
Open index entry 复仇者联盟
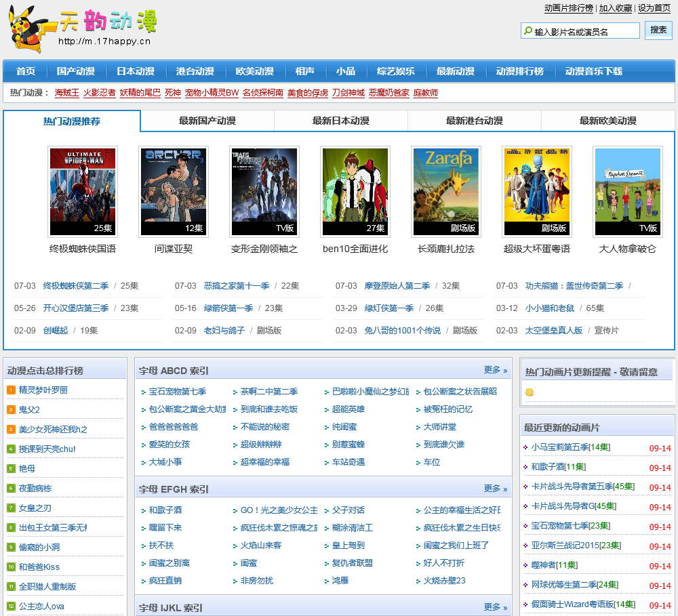click(352, 563)
